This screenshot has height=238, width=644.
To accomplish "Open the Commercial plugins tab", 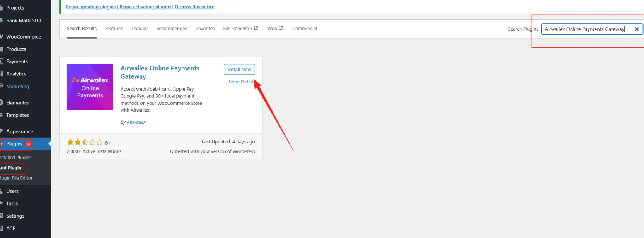I will (305, 29).
